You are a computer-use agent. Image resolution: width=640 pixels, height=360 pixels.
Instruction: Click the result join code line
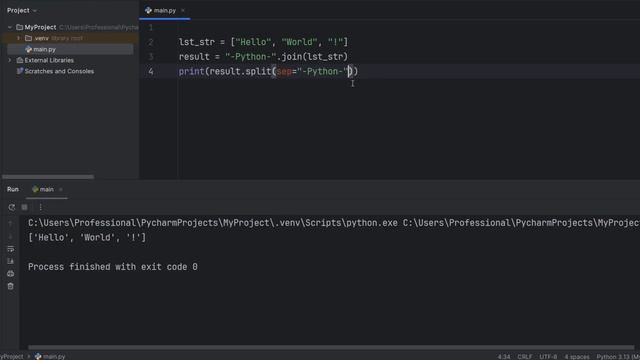[263, 57]
